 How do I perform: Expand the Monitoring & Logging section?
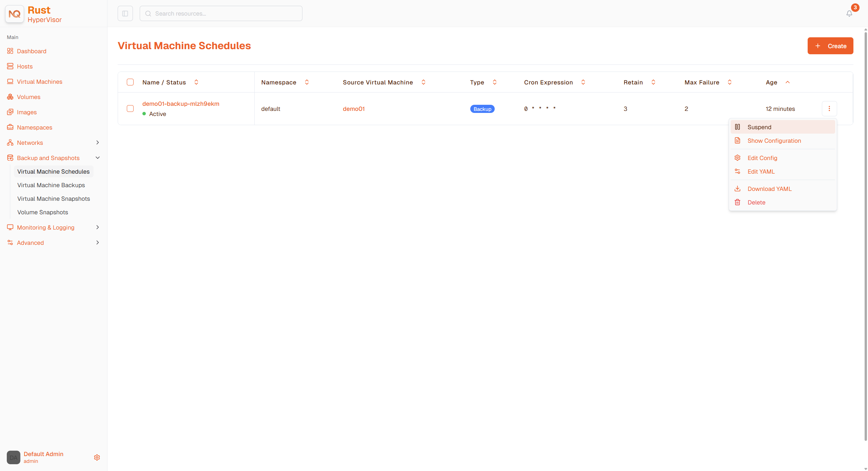pos(98,227)
